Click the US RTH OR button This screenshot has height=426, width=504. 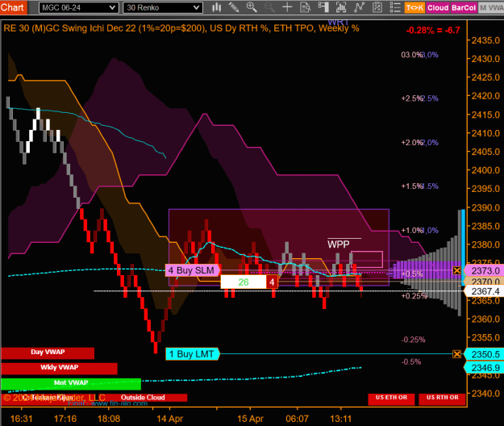tap(442, 398)
